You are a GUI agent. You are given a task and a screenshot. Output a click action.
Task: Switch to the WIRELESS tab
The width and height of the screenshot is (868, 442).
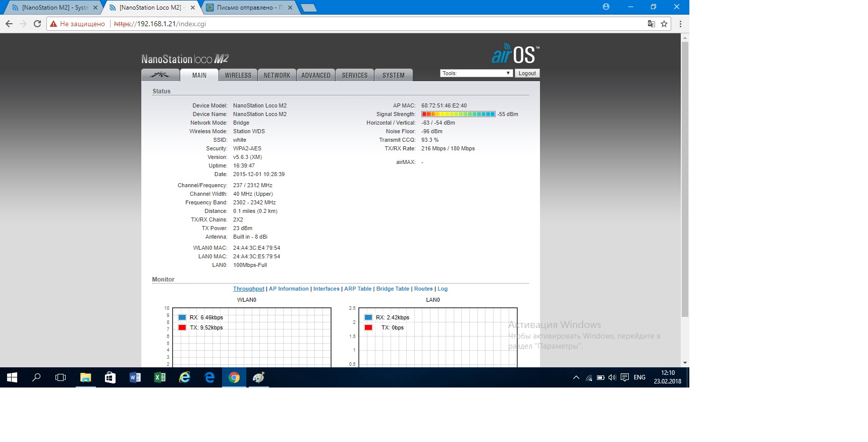coord(238,75)
